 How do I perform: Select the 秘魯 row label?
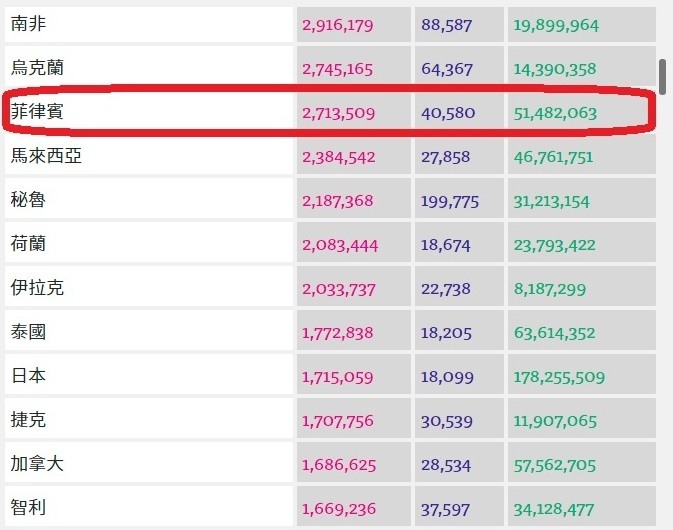click(x=28, y=201)
